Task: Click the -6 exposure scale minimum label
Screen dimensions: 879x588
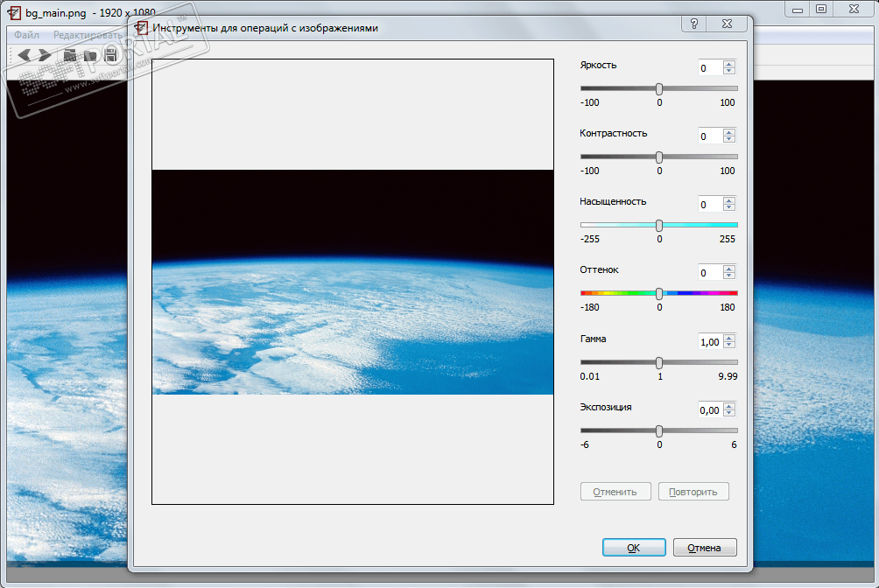Action: click(x=585, y=445)
